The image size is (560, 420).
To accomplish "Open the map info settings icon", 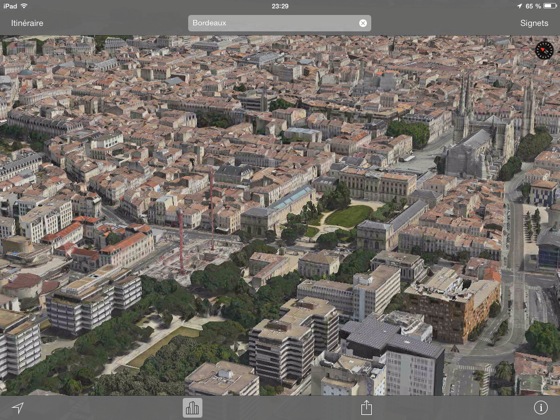I will click(541, 408).
